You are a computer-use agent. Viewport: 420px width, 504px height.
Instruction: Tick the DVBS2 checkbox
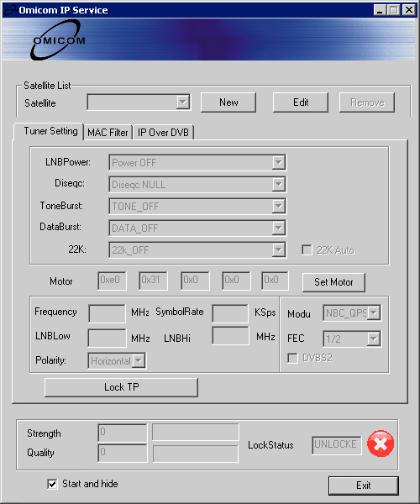pos(292,358)
